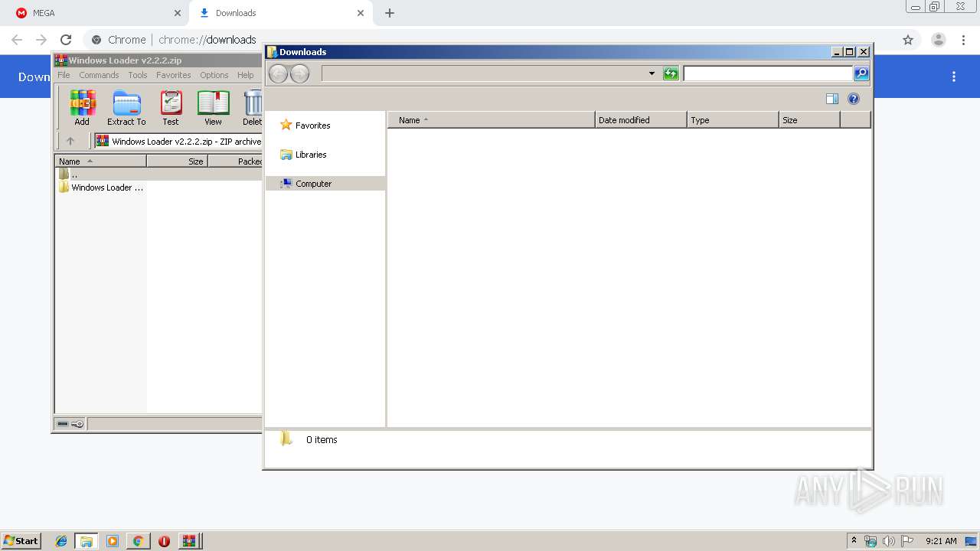Click Back button in Downloads explorer window
Image resolution: width=980 pixels, height=551 pixels.
pyautogui.click(x=278, y=73)
